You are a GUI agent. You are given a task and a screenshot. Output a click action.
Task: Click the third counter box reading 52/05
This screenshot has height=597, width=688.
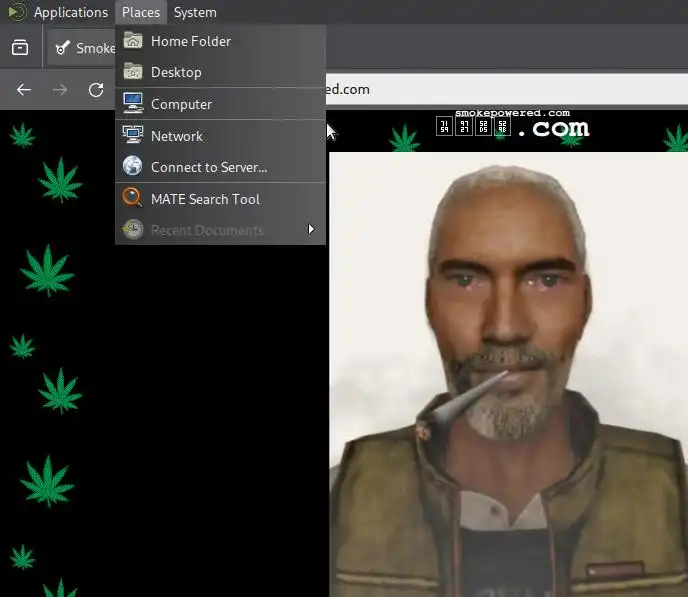[484, 126]
